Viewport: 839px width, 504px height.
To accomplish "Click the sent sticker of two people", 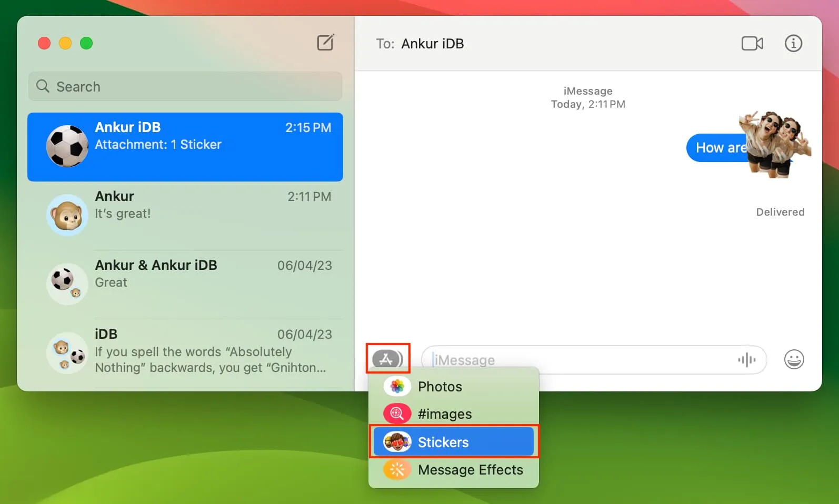I will click(x=775, y=144).
